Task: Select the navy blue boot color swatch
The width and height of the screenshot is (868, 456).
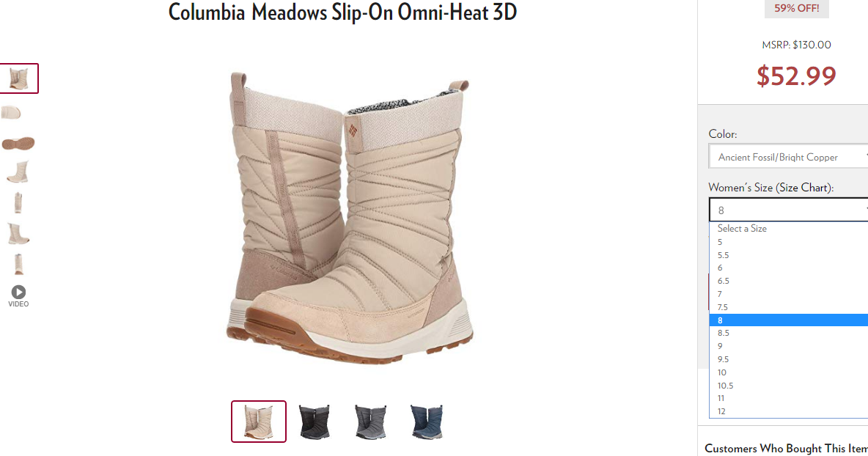Action: point(426,422)
